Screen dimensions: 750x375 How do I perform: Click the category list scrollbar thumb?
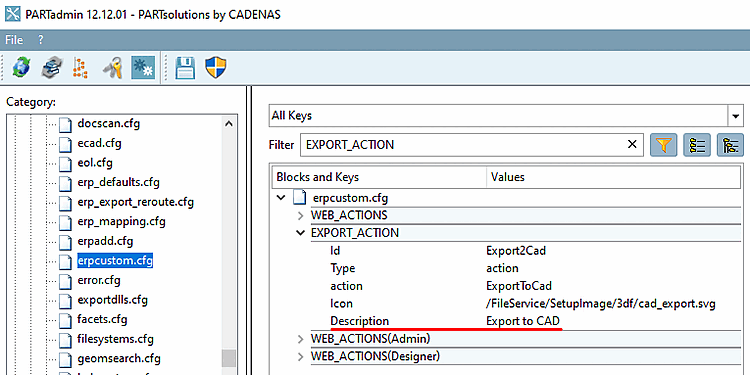[229, 357]
